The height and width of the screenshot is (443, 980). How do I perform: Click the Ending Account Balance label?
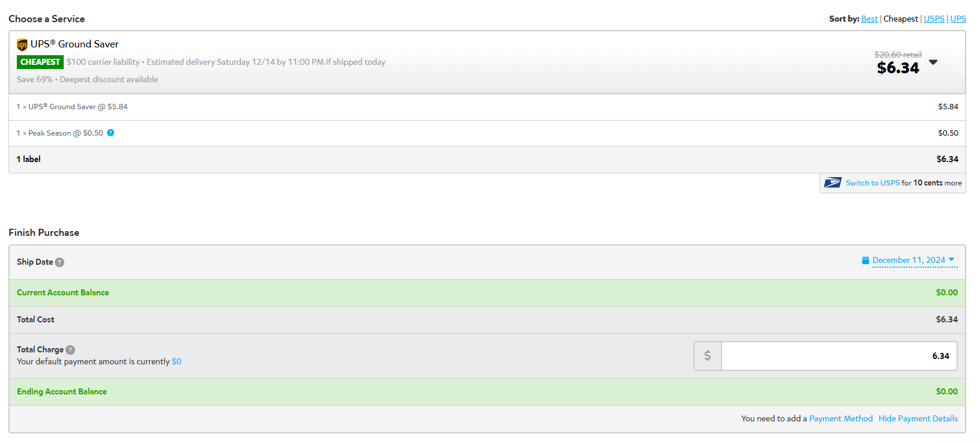[62, 391]
